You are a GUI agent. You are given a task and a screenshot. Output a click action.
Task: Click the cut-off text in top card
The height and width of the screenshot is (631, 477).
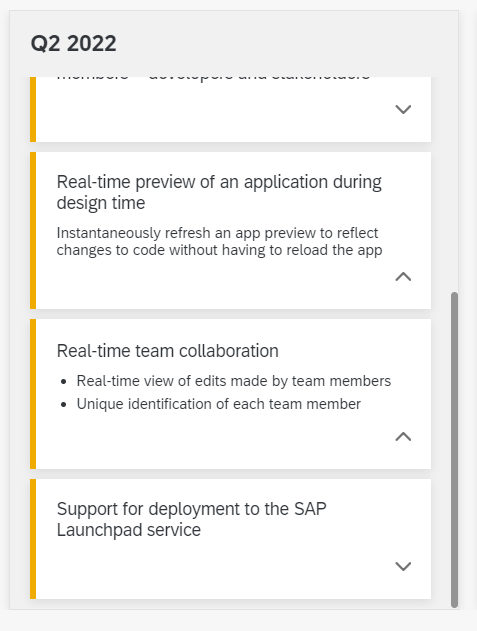coord(213,78)
